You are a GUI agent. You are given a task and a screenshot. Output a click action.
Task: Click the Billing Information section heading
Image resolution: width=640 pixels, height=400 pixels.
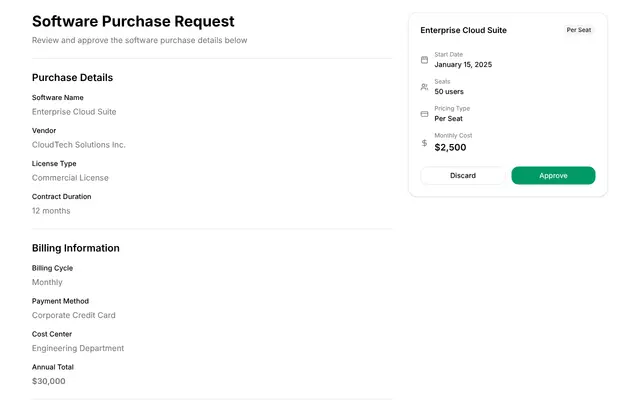76,248
